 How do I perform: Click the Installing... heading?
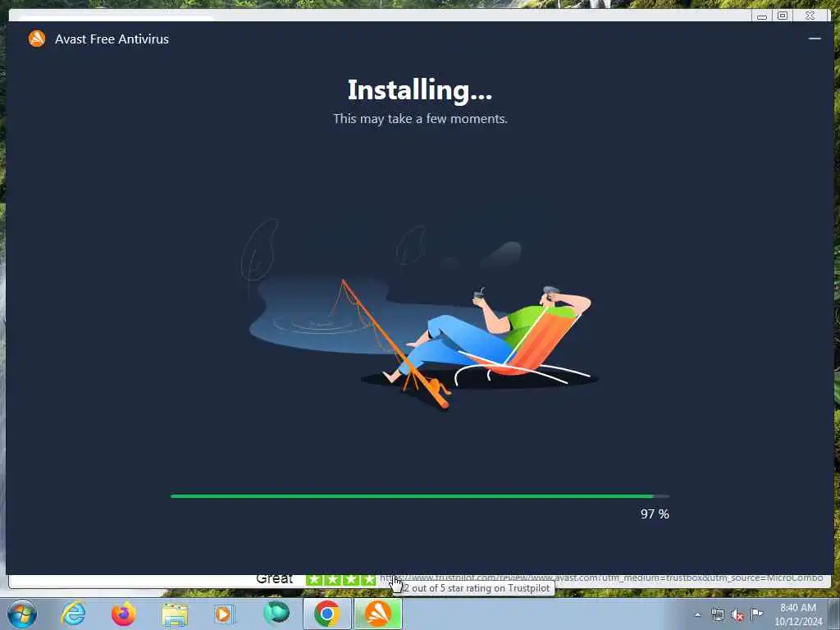(x=419, y=90)
